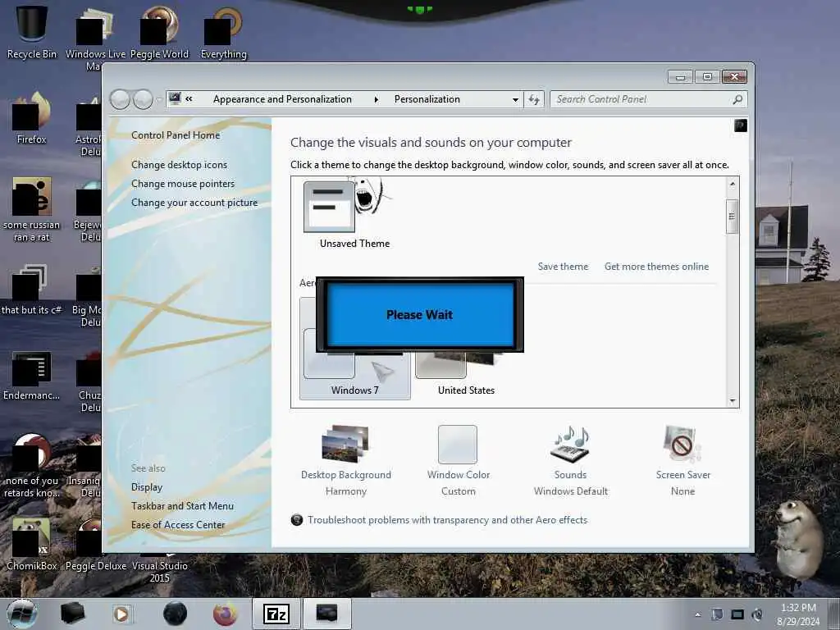The height and width of the screenshot is (630, 840).
Task: Click the Appearance and Personalization breadcrumb
Action: (x=282, y=99)
